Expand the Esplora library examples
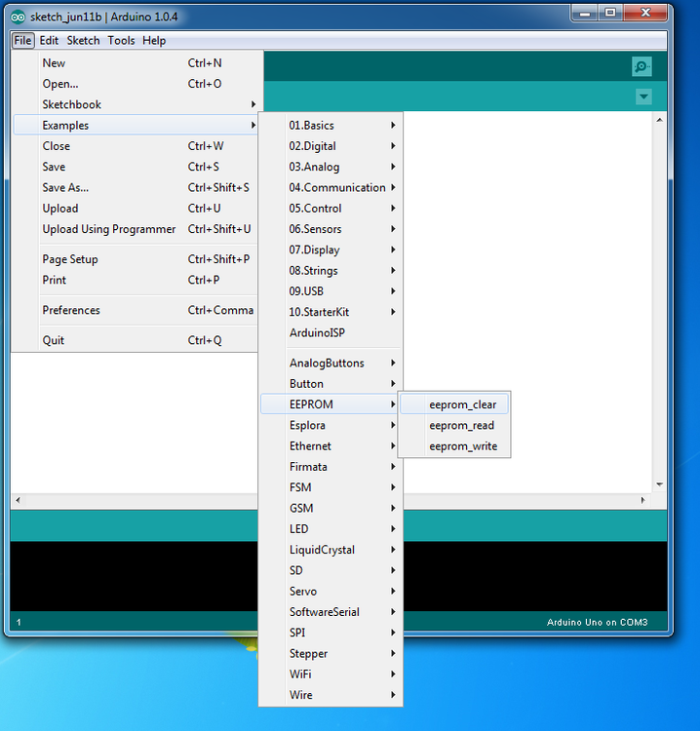Screen dimensions: 700x731 [331, 425]
